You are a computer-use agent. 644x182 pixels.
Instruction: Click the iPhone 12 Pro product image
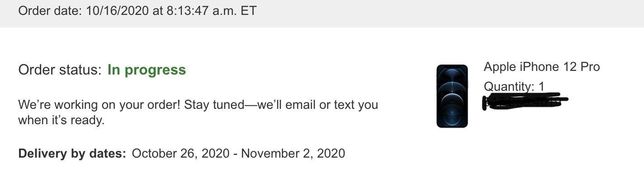(452, 96)
